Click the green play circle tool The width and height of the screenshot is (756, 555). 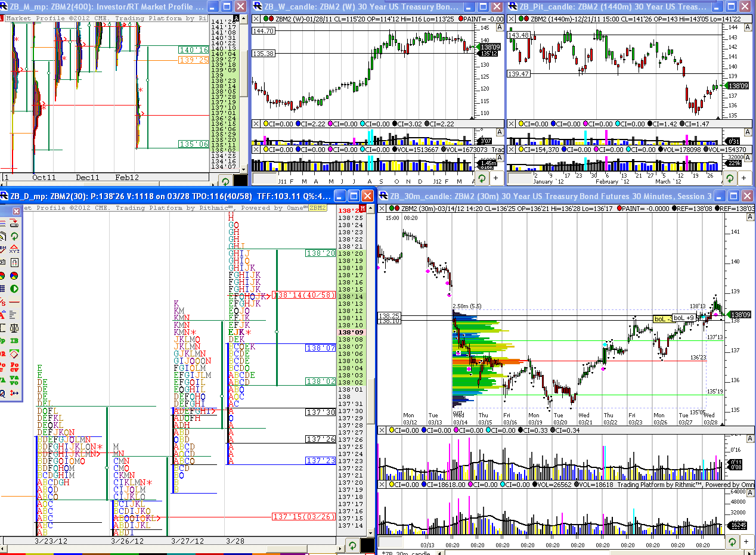tap(14, 289)
